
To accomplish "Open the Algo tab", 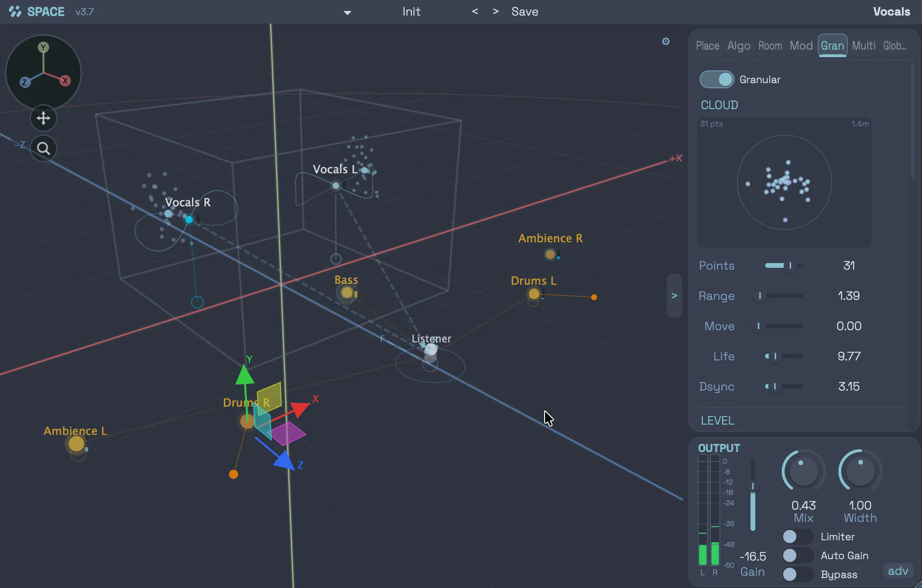I will tap(739, 46).
